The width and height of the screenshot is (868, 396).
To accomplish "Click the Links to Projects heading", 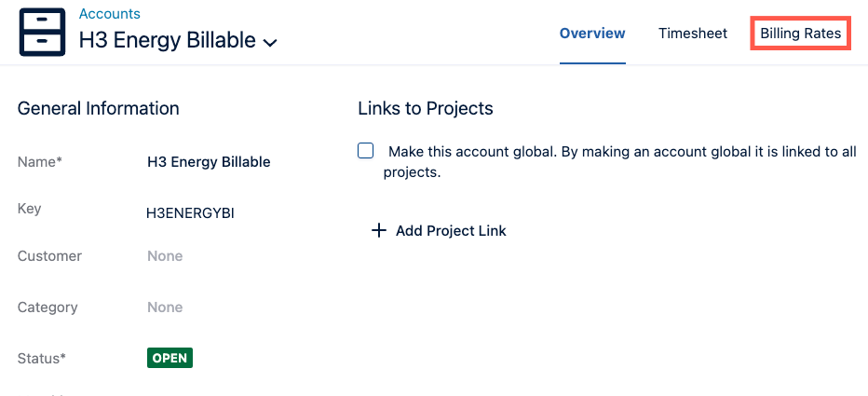I will pyautogui.click(x=425, y=109).
